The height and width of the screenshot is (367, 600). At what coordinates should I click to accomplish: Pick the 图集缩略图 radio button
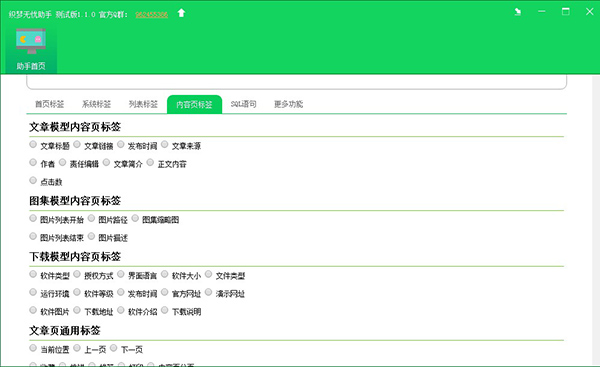coord(135,218)
